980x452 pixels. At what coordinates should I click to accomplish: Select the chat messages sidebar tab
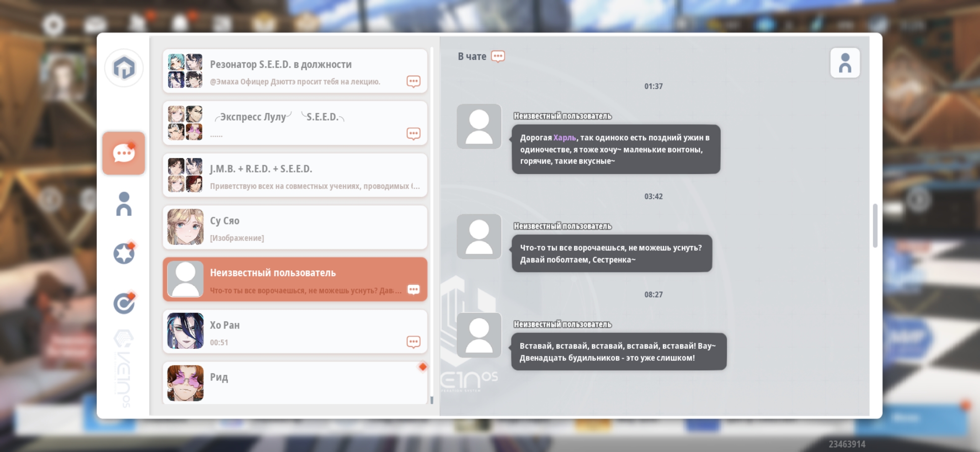coord(124,153)
